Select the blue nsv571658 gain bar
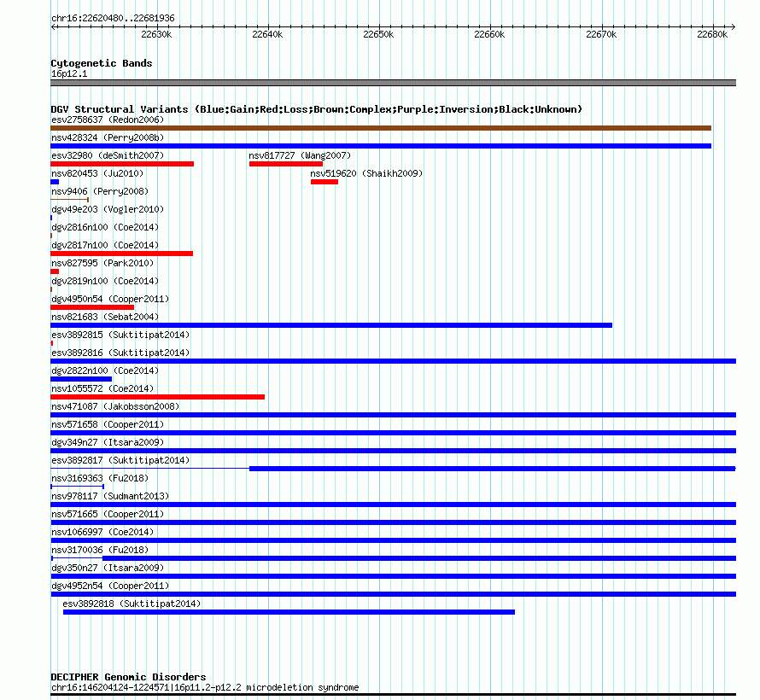The image size is (760, 700). click(394, 433)
